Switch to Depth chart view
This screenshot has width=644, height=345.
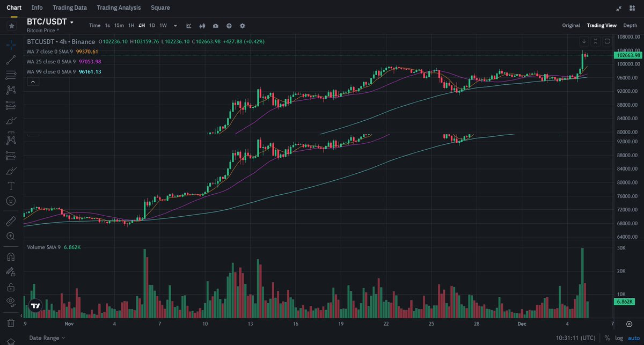click(630, 25)
